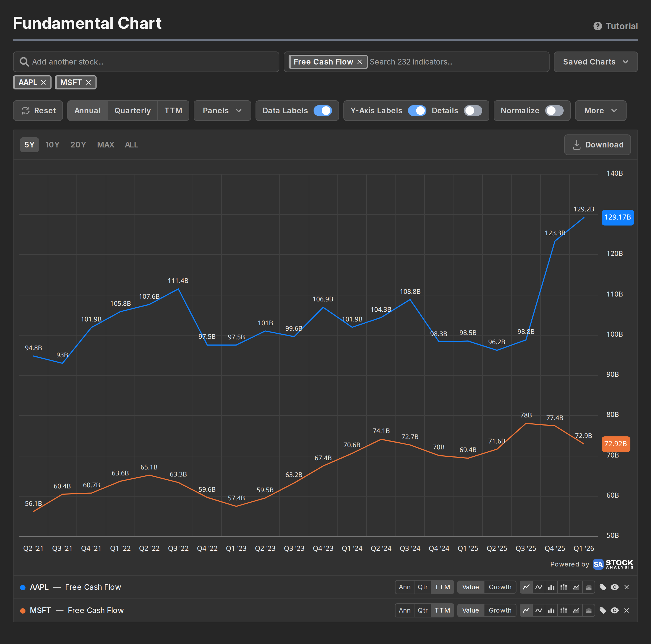
Task: Turn off the Y-Axis Labels switch
Action: 417,111
